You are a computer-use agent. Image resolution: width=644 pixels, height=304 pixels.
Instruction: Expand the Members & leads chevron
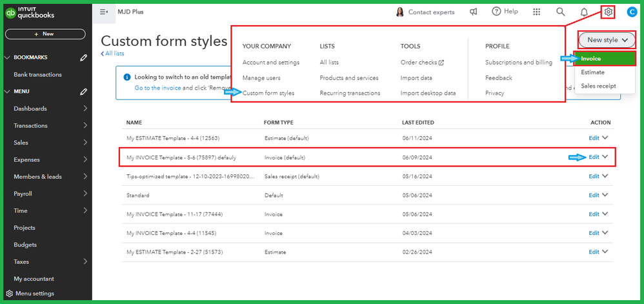pos(85,176)
